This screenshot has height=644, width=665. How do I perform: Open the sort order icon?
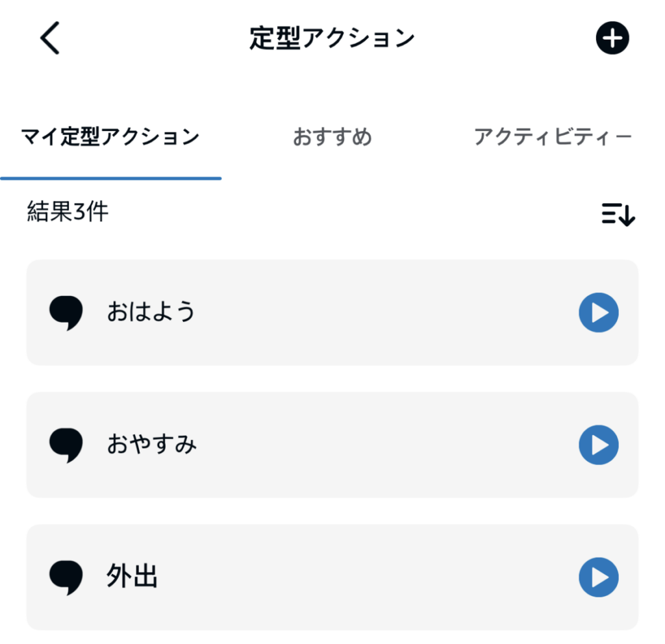[x=618, y=214]
